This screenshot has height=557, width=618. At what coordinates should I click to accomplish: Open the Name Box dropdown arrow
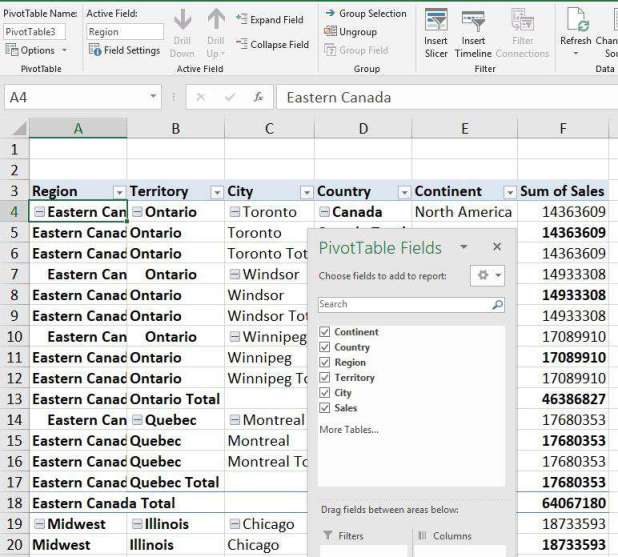[x=153, y=96]
